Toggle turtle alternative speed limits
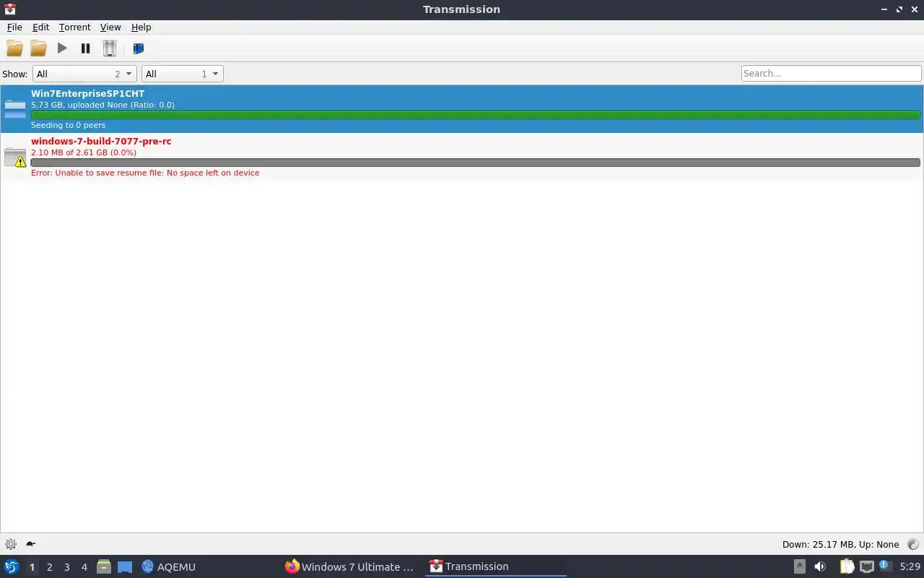 click(31, 544)
